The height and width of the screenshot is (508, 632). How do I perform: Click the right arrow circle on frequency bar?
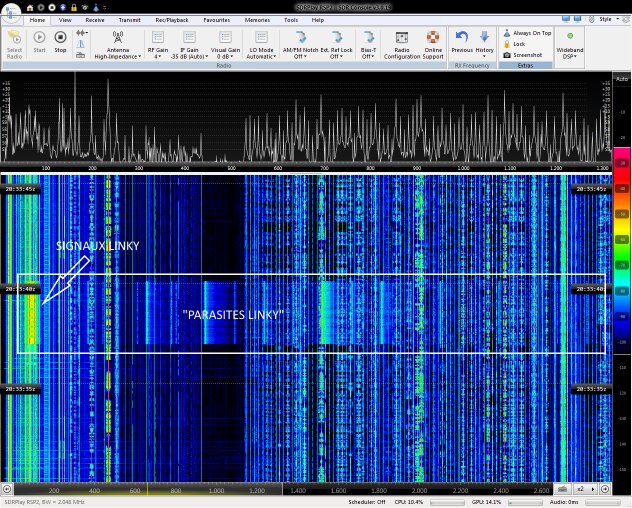click(x=605, y=489)
